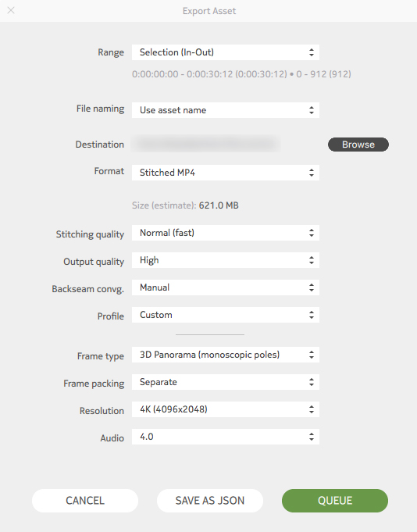The width and height of the screenshot is (417, 532).
Task: Open the Output quality dropdown set to High
Action: coord(226,260)
